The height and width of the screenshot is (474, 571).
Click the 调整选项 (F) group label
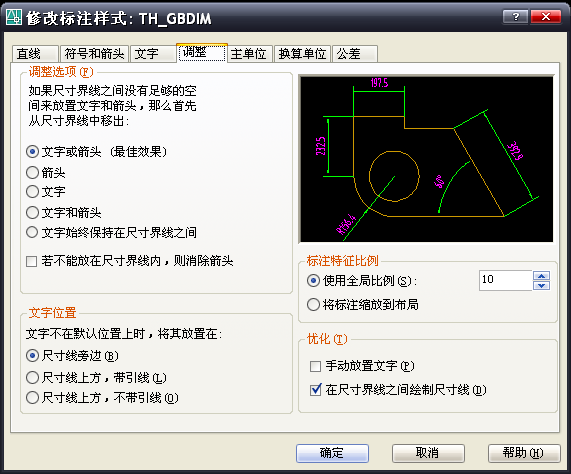pyautogui.click(x=61, y=72)
